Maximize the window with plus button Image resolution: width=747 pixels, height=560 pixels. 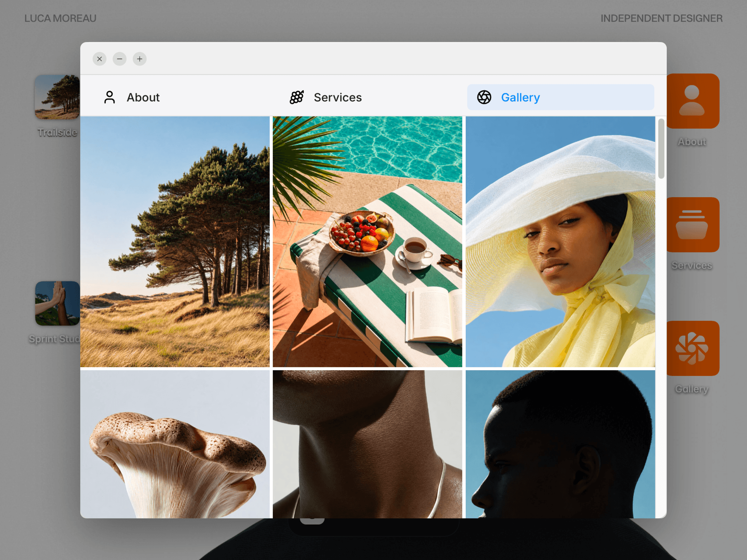140,59
